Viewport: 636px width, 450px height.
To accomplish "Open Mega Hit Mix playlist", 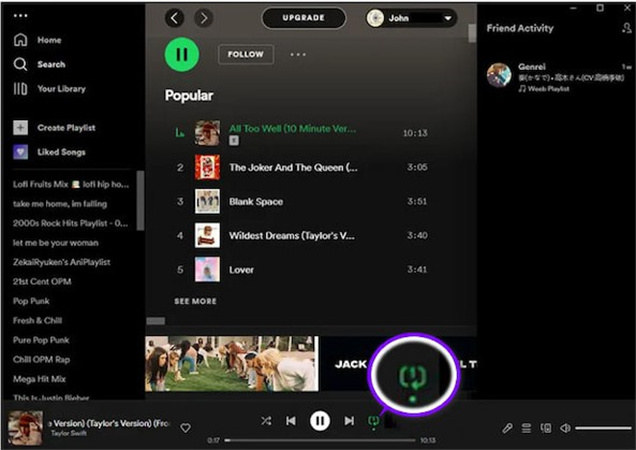I will tap(39, 379).
